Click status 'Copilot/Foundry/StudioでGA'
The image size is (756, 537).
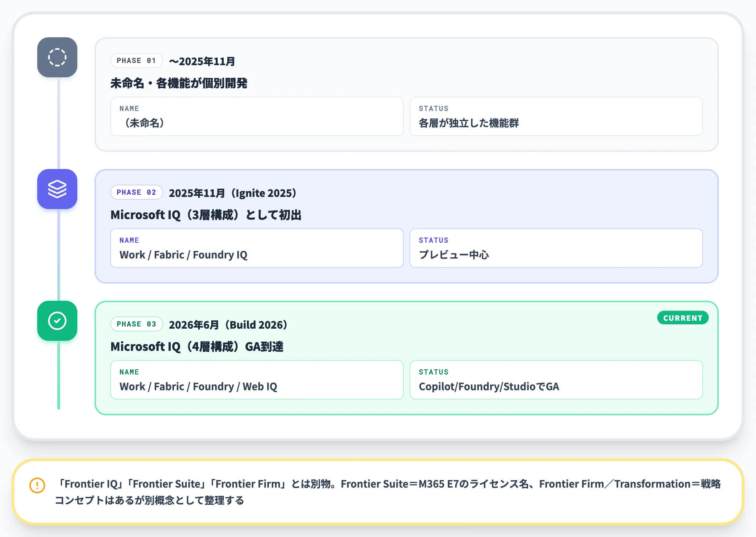(489, 387)
